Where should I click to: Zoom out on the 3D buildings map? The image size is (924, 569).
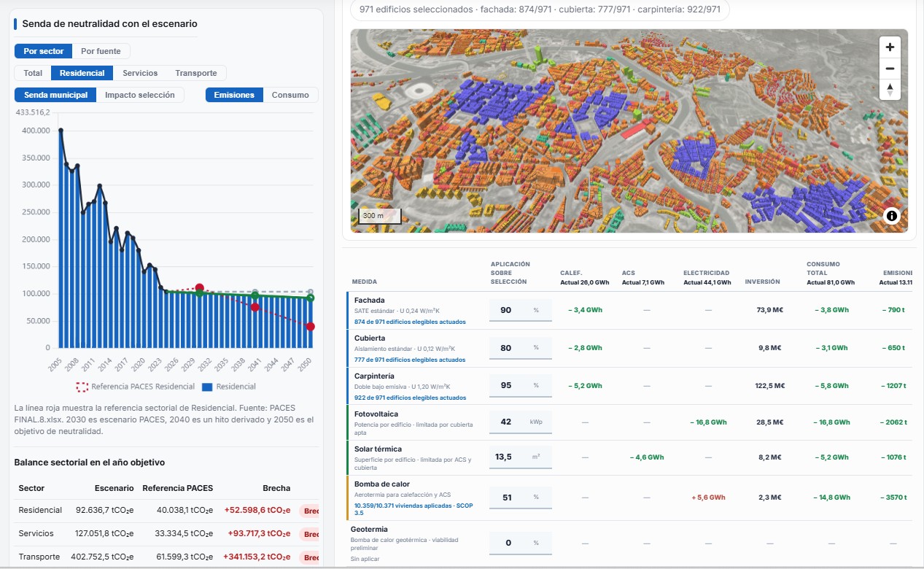[890, 69]
